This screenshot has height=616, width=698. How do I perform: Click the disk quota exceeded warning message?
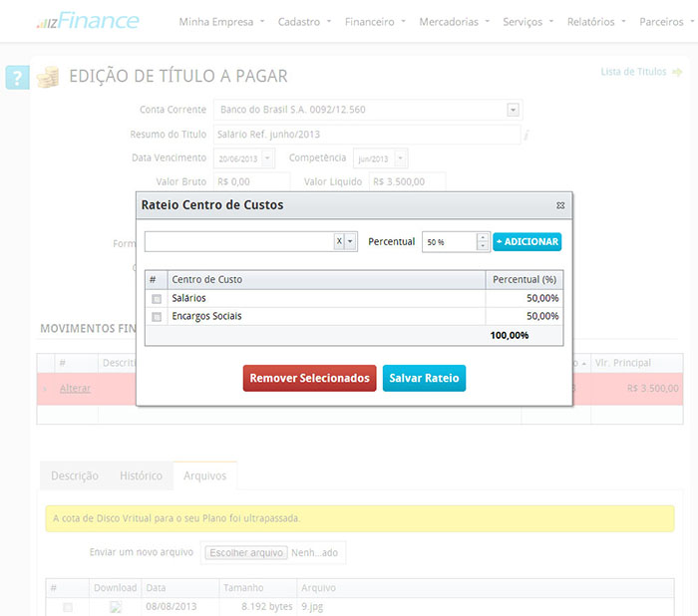pyautogui.click(x=360, y=518)
